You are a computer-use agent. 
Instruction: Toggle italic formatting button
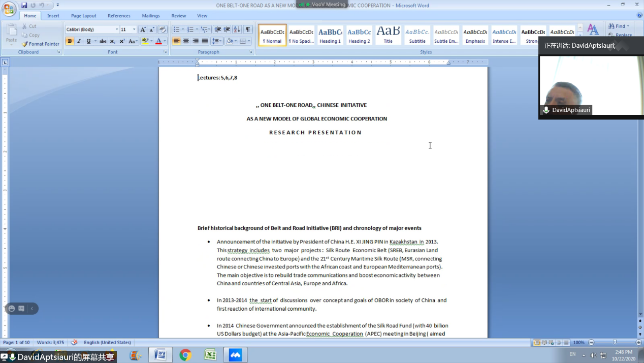(x=79, y=41)
